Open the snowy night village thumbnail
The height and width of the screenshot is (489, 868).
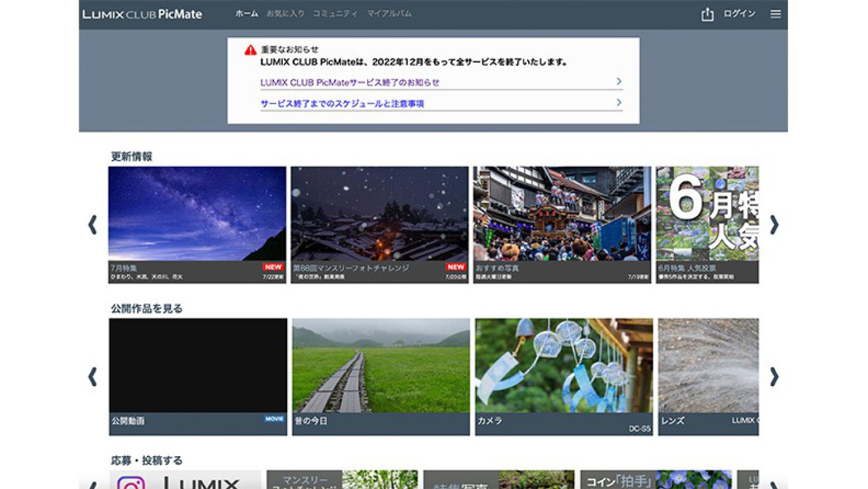coord(379,213)
